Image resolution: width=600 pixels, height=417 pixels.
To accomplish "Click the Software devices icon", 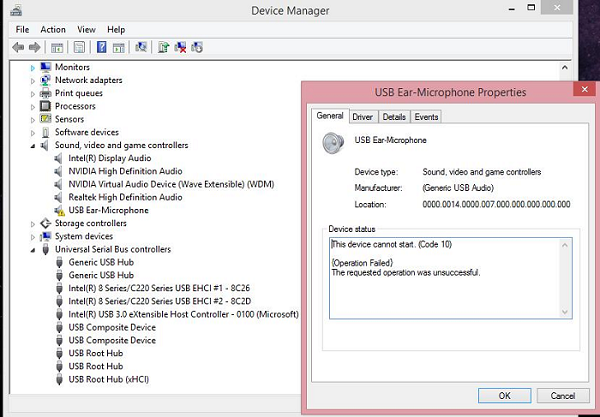I will click(x=46, y=132).
